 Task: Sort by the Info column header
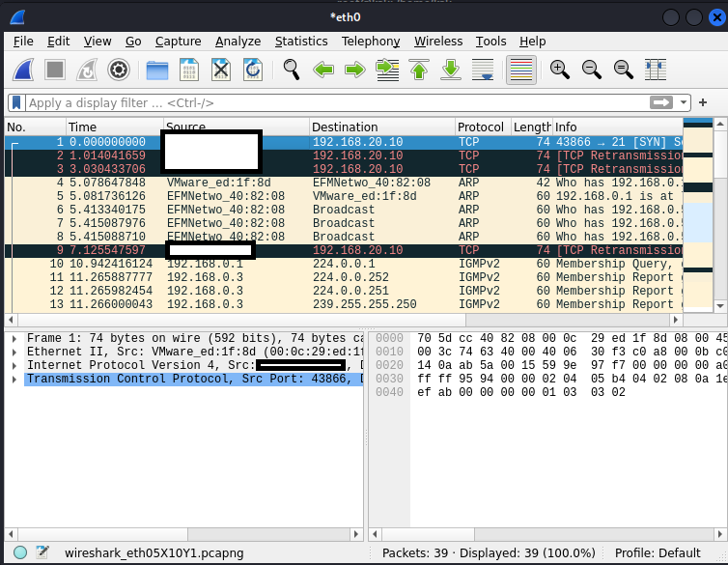(618, 127)
